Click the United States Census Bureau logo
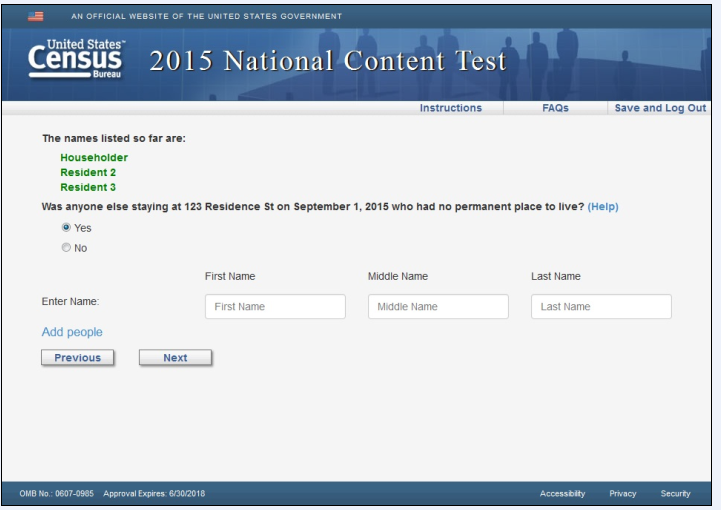Screen dimensions: 721x510 pyautogui.click(x=77, y=59)
